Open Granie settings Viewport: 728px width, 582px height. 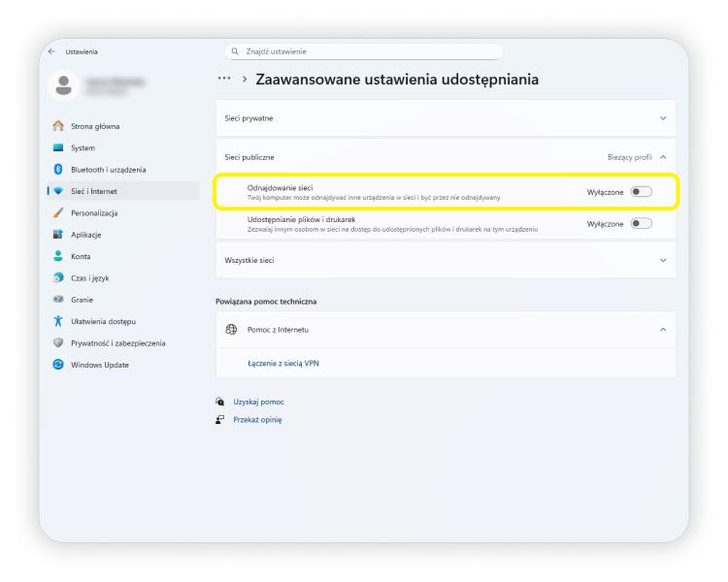pos(123,300)
